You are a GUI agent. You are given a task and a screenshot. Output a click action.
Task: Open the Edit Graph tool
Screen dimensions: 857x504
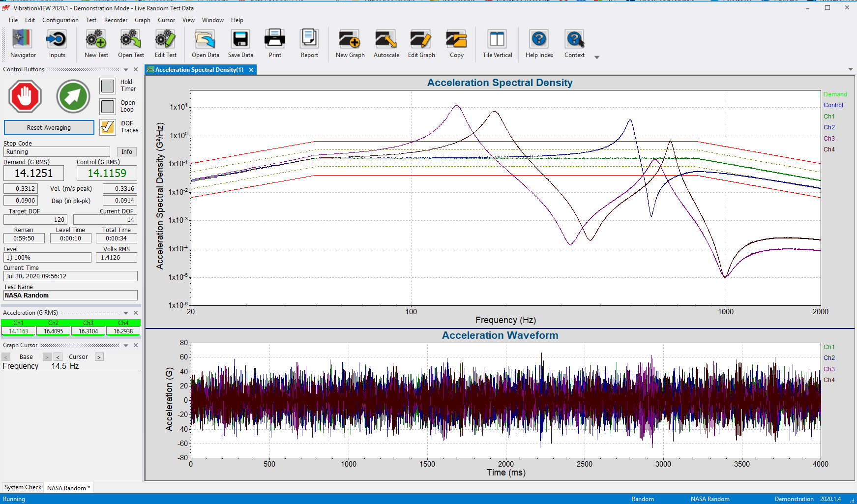point(421,43)
